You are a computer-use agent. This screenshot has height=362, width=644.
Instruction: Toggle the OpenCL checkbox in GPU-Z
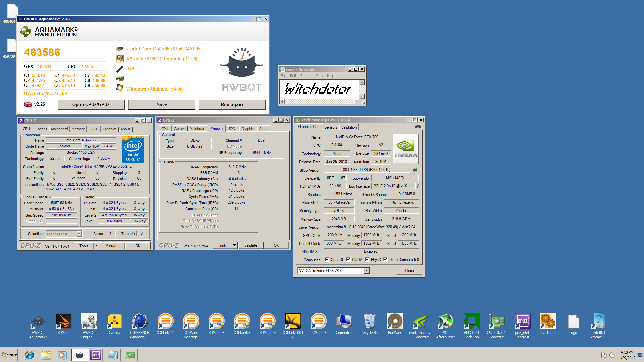[327, 260]
